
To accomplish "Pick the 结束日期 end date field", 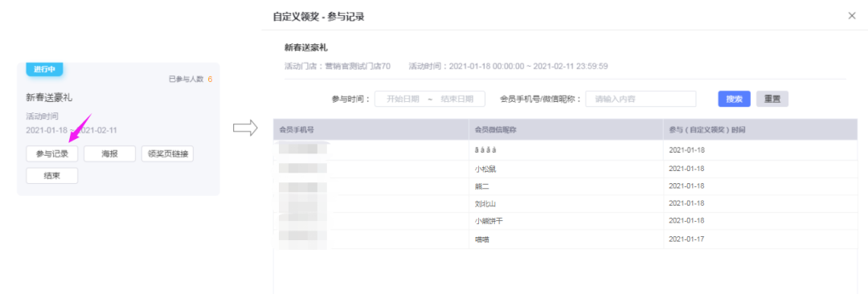I will (457, 99).
